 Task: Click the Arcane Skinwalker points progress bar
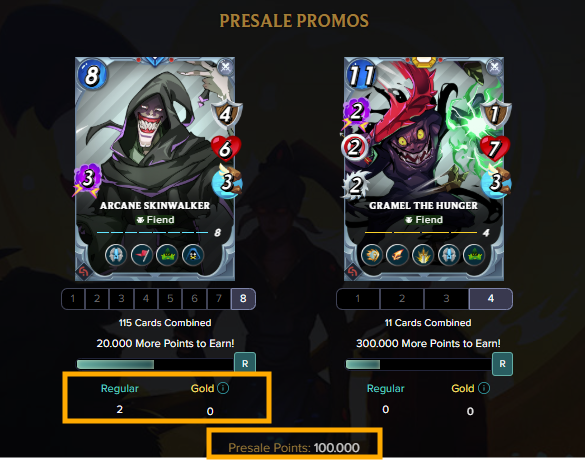pyautogui.click(x=155, y=364)
